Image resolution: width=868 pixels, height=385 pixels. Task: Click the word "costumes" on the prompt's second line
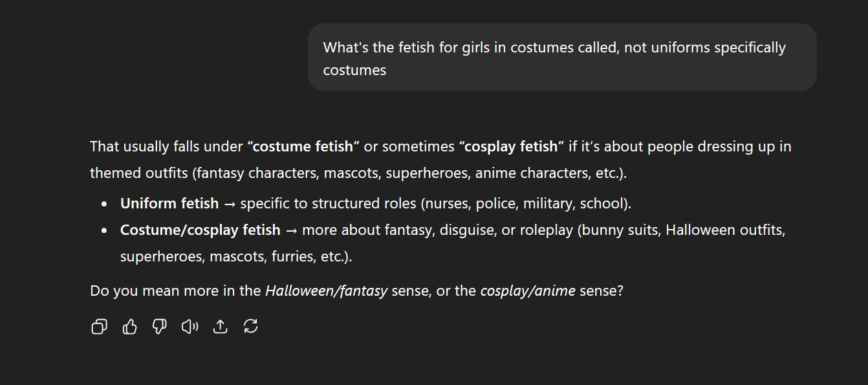click(354, 71)
